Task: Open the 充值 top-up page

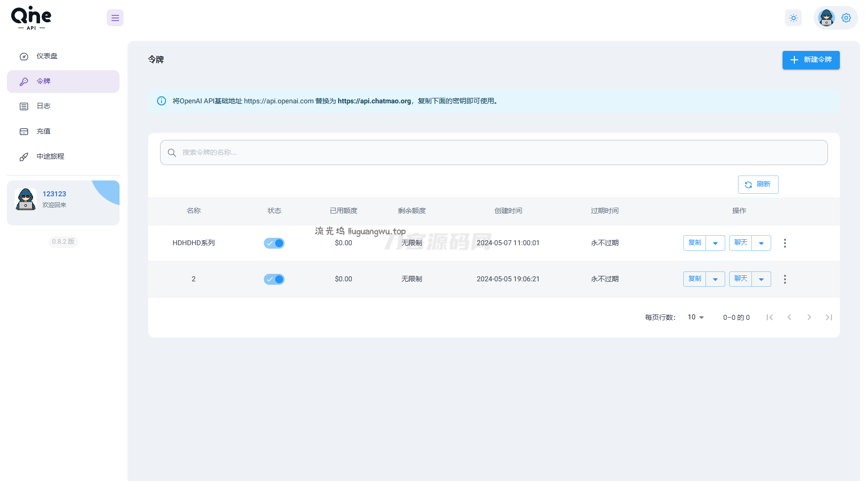Action: [43, 131]
